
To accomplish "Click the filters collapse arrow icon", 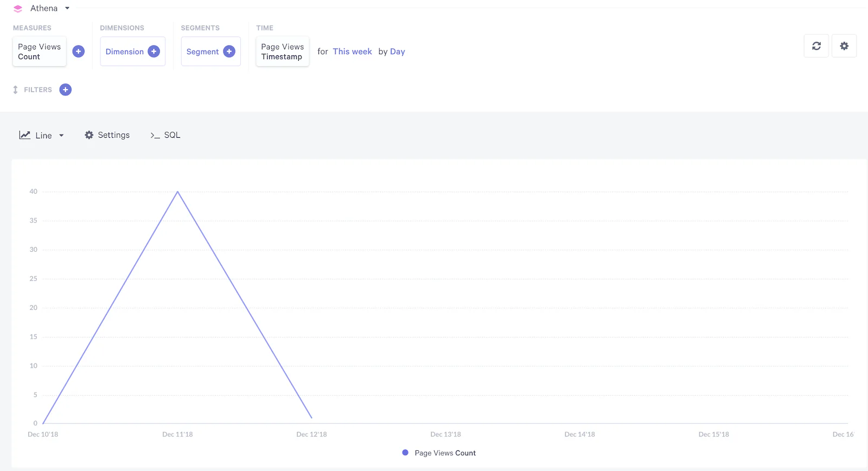I will [15, 90].
